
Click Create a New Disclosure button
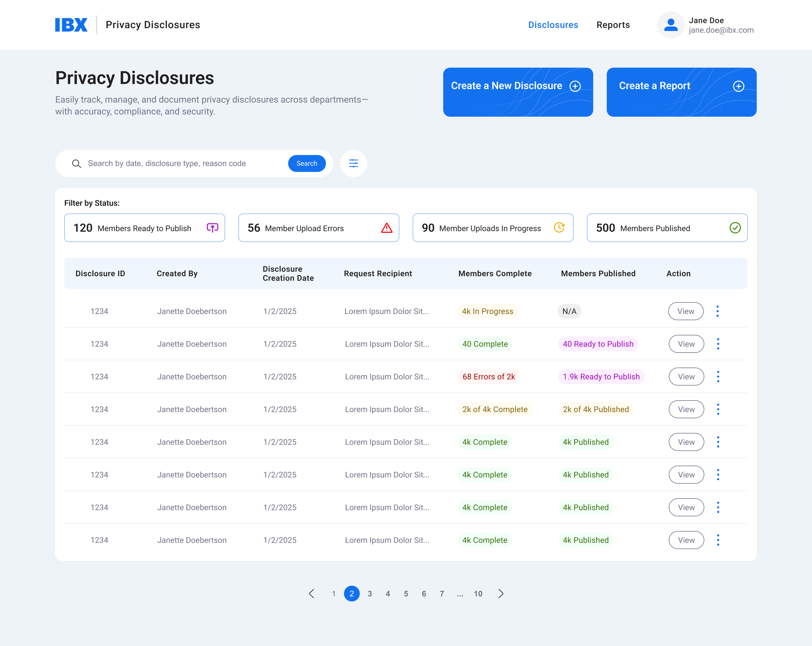[517, 92]
